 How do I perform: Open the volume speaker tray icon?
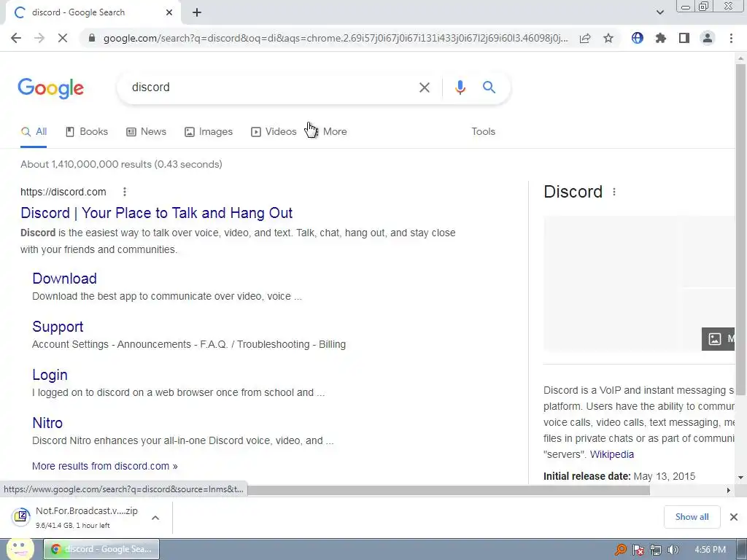[x=673, y=550]
